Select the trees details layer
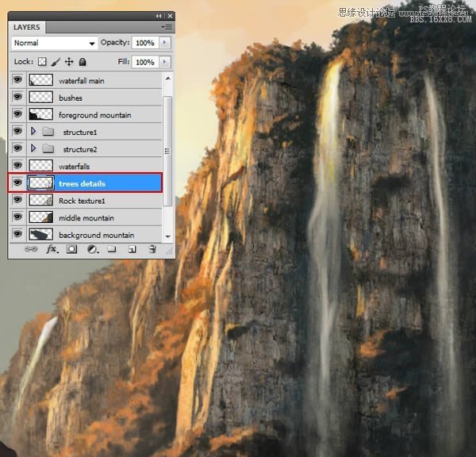 click(x=86, y=183)
